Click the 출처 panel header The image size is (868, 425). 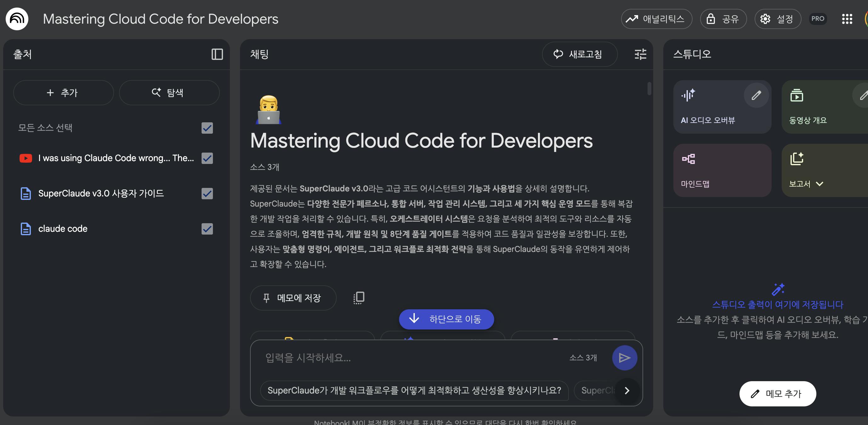pyautogui.click(x=23, y=54)
